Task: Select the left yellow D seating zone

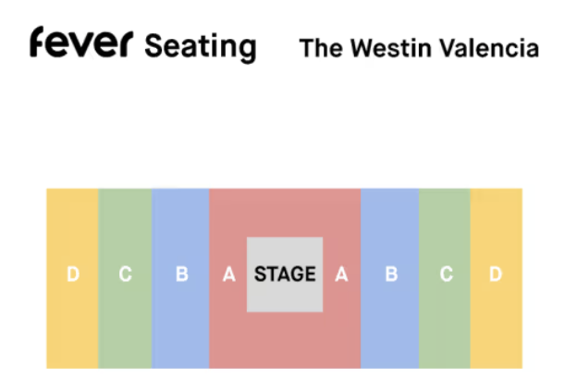Action: pyautogui.click(x=72, y=278)
